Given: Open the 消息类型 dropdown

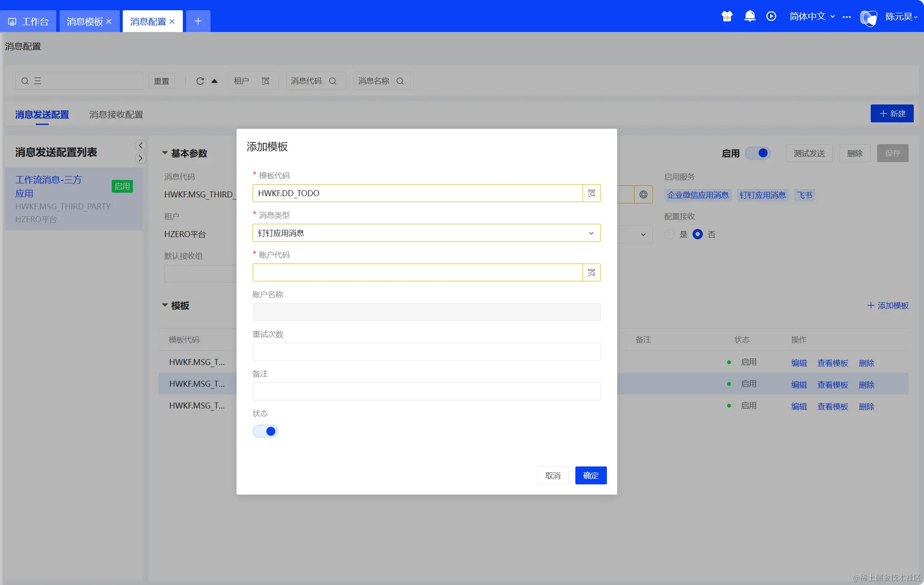Looking at the screenshot, I should point(426,233).
